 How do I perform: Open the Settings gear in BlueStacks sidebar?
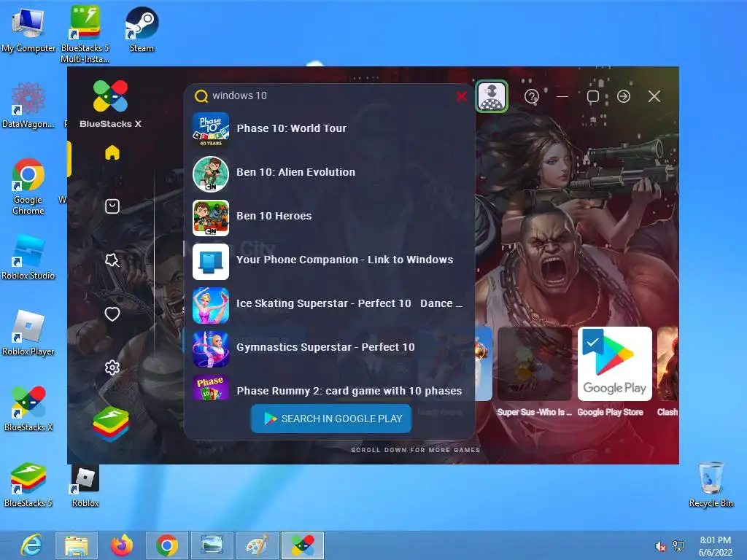112,367
